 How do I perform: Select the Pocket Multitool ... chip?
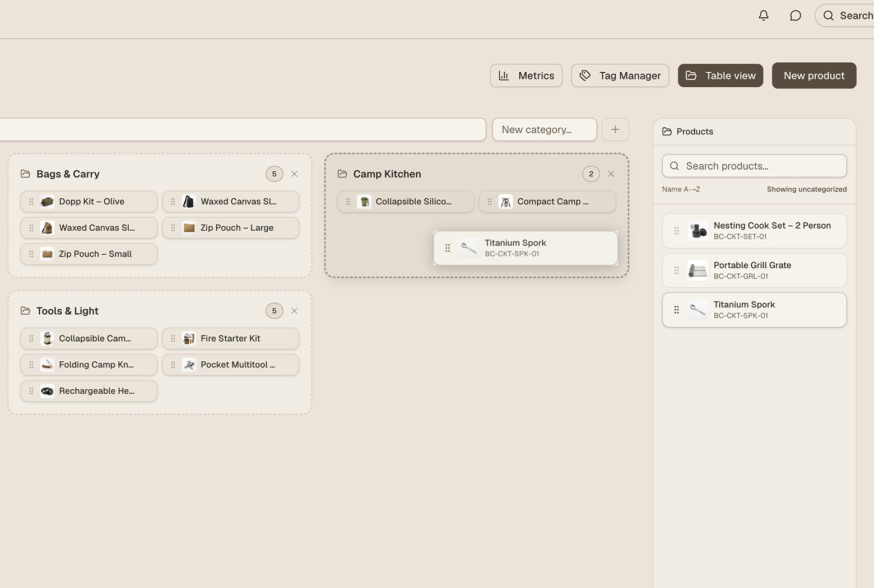click(x=231, y=365)
